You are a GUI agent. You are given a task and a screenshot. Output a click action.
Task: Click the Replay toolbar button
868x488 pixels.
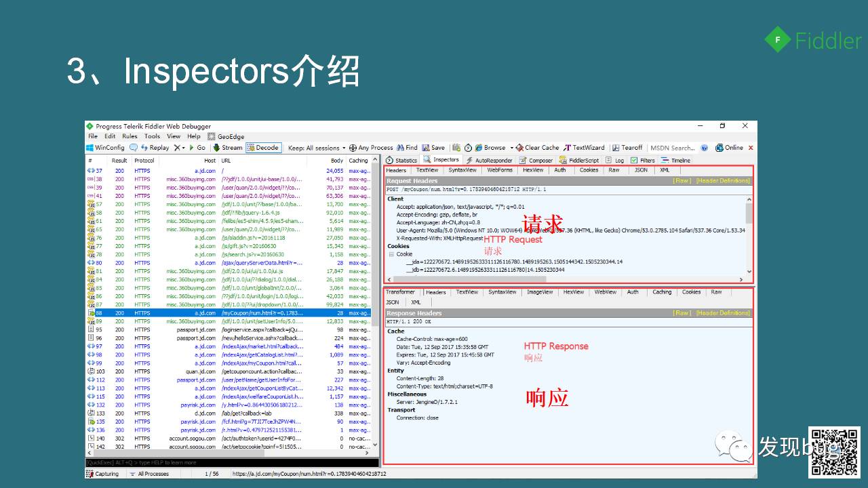(x=155, y=148)
